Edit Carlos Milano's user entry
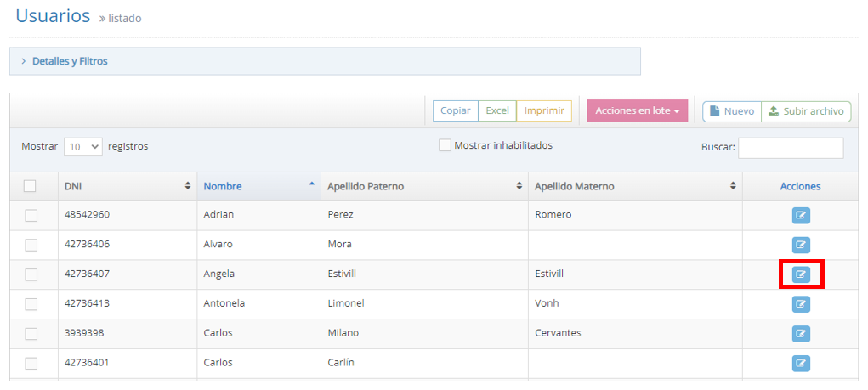 (801, 334)
